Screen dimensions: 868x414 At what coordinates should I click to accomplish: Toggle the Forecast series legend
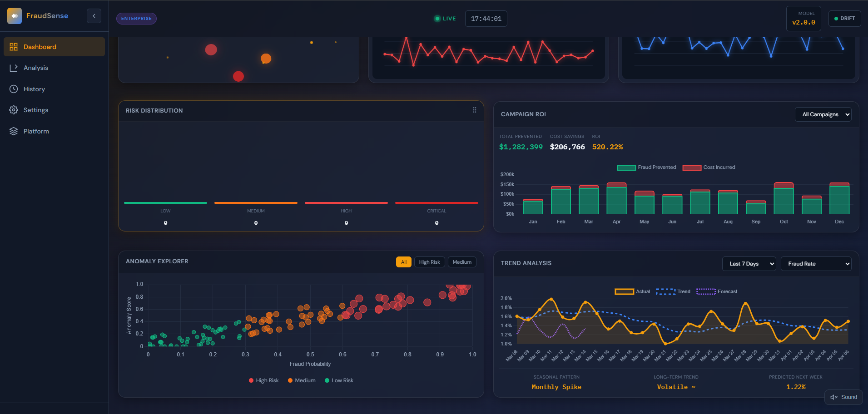click(717, 291)
